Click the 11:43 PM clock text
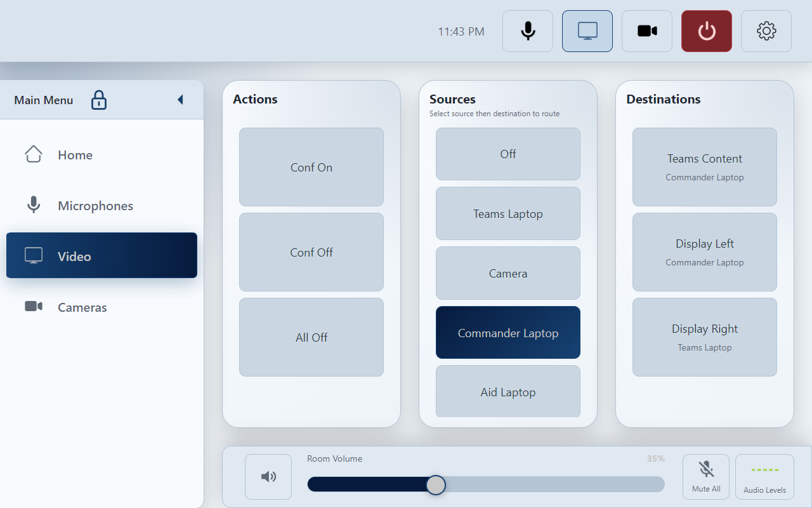Screen dimensions: 812x508 click(x=461, y=31)
